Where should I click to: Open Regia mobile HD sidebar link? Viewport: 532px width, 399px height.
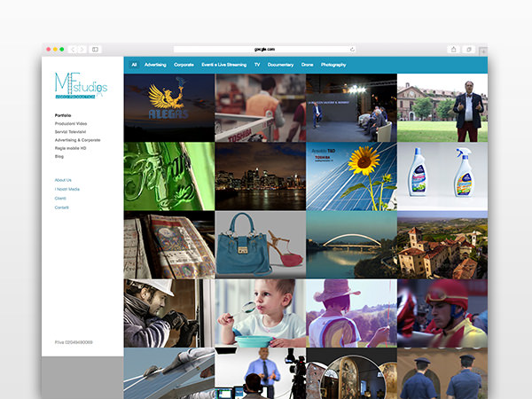pyautogui.click(x=70, y=148)
